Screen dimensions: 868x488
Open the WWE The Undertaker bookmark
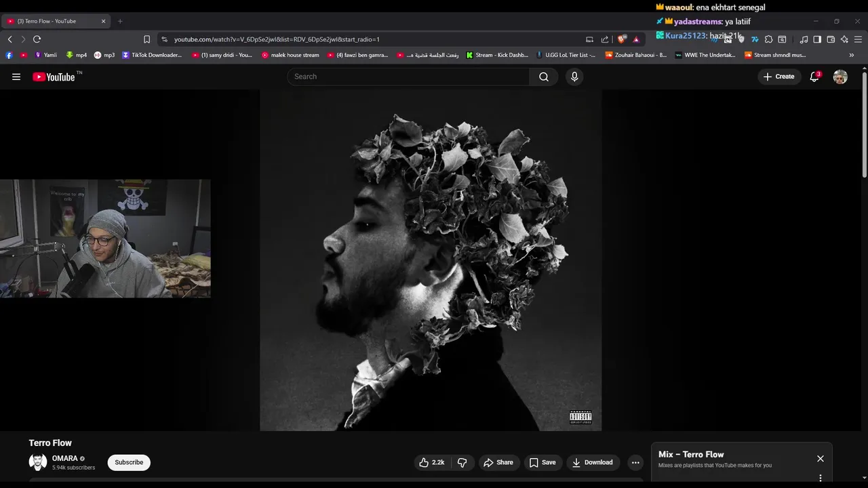pos(705,55)
